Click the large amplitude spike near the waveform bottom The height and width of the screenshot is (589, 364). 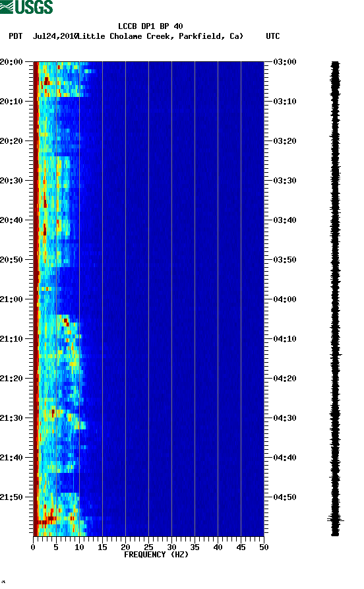click(335, 520)
